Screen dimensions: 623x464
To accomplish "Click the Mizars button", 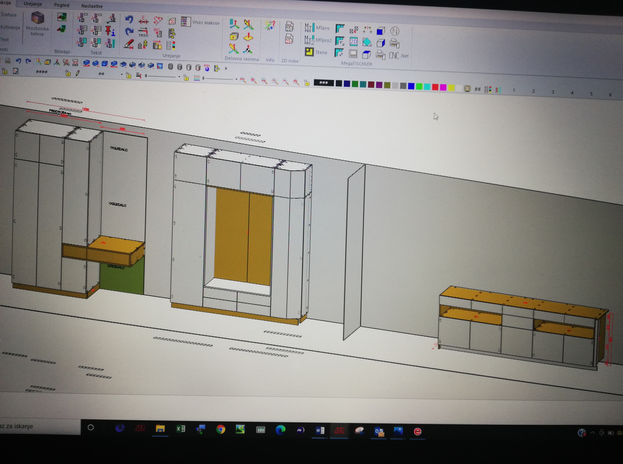I will click(317, 28).
